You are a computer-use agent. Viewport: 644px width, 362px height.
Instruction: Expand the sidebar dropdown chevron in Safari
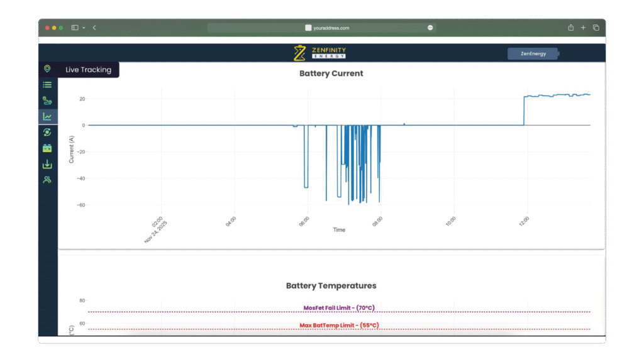[x=84, y=28]
